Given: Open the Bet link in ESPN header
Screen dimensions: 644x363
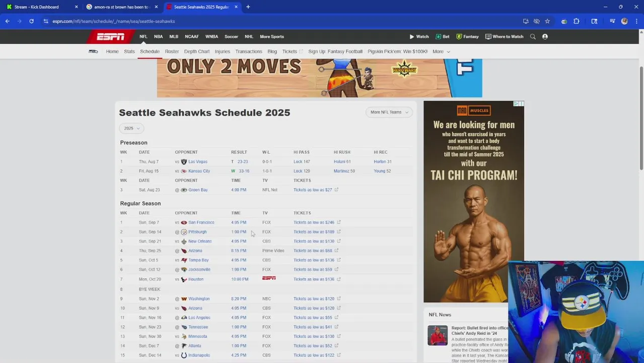Looking at the screenshot, I should click(x=443, y=36).
